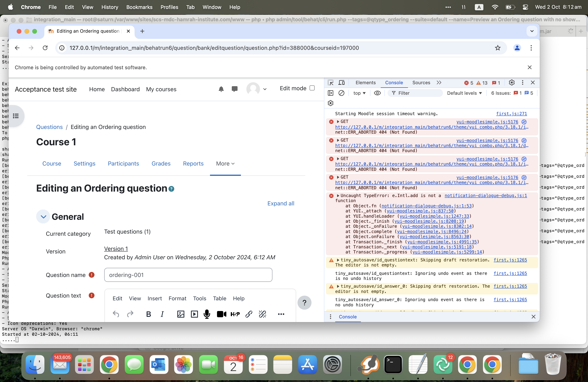This screenshot has height=382, width=588.
Task: Open the notifications bell in Moodle header
Action: (x=221, y=89)
